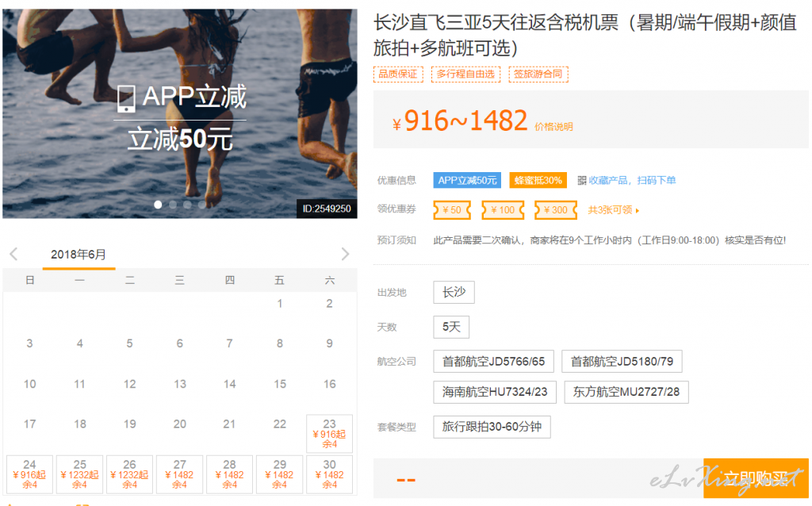Click the product ID:2549250 label
Image resolution: width=812 pixels, height=506 pixels.
pyautogui.click(x=327, y=209)
